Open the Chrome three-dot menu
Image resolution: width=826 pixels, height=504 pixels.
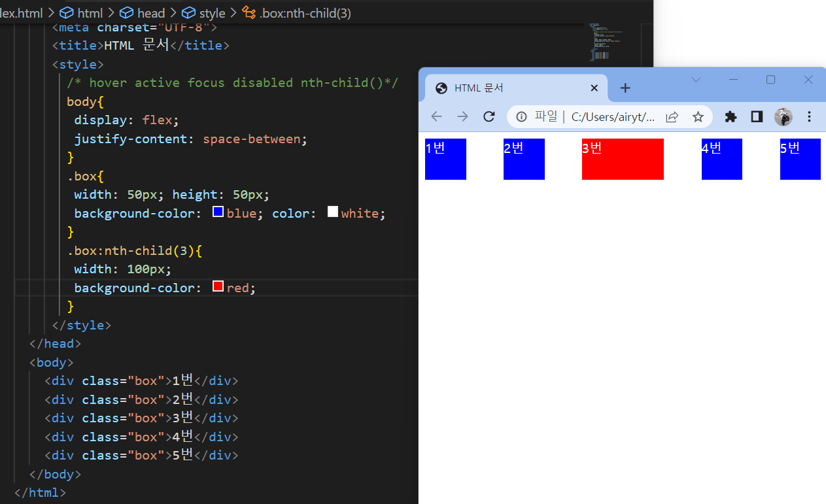pos(809,116)
